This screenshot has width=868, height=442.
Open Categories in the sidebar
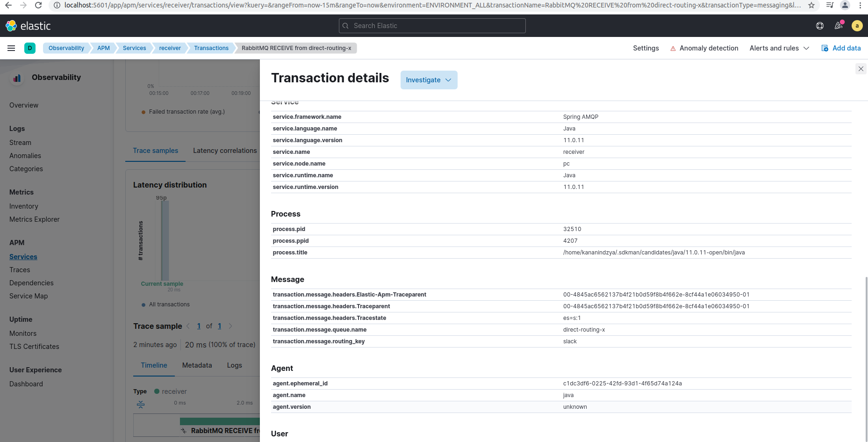(x=26, y=169)
